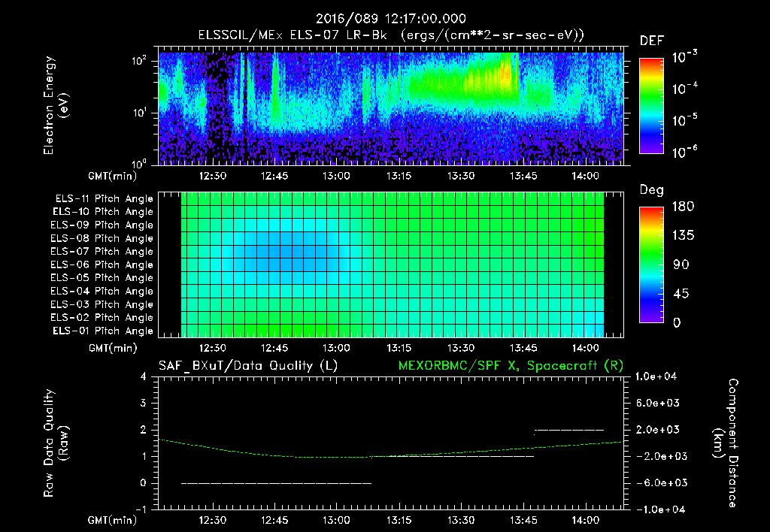
Task: Click the date title 2016/089 12:17:00.000
Action: click(x=390, y=19)
